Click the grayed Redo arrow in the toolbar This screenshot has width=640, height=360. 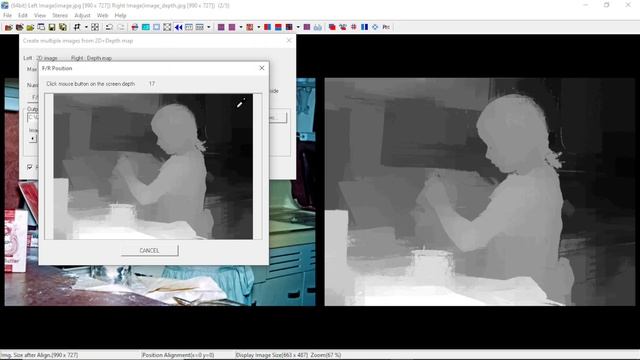click(x=121, y=27)
